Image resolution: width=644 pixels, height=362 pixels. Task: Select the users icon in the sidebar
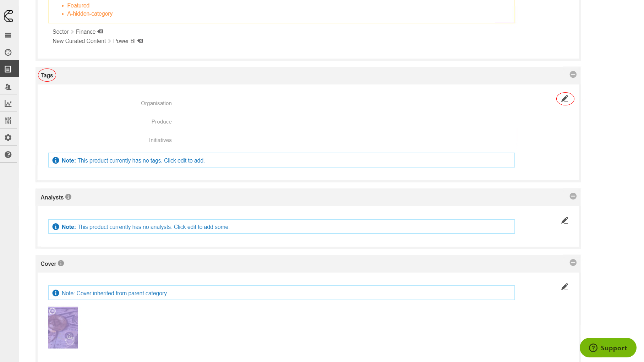[x=8, y=87]
